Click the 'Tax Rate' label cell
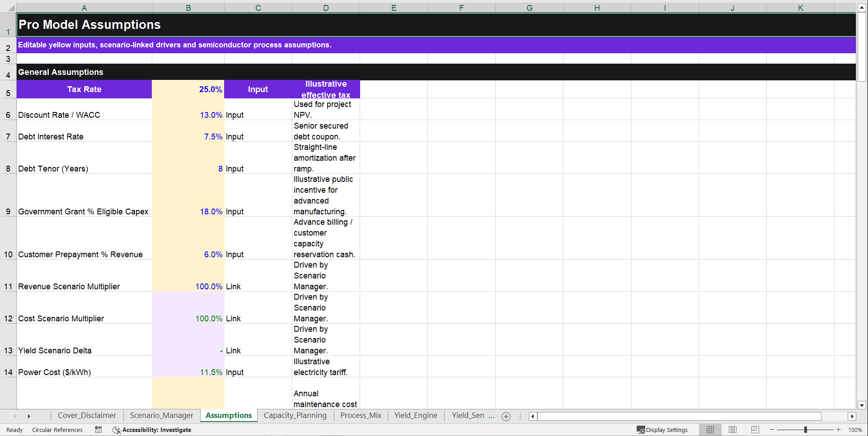The image size is (868, 436). click(x=84, y=89)
